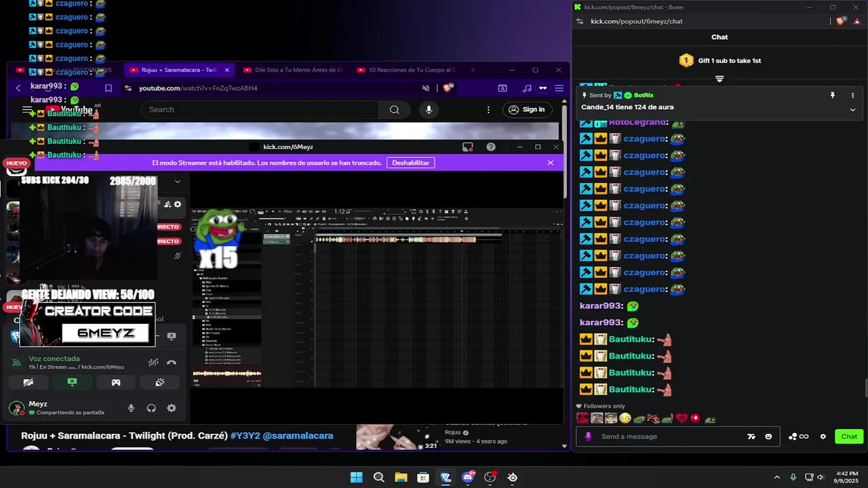Click youtube.com address bar URL

[198, 88]
